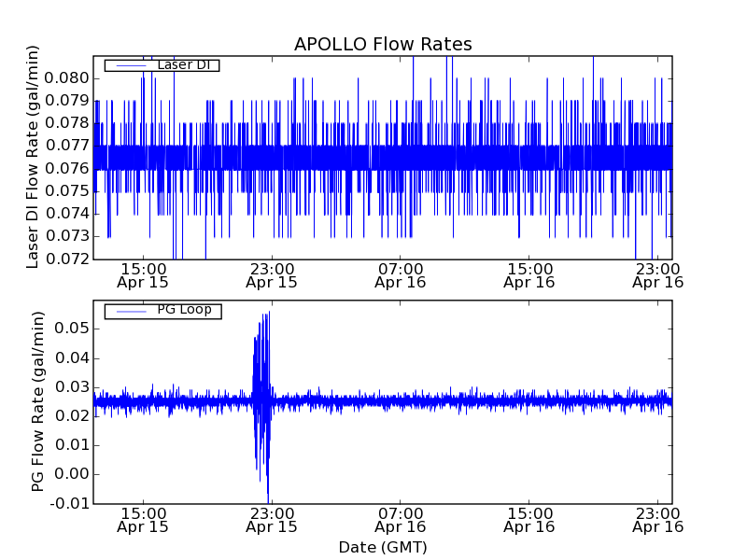
Task: Select 07:00 Apr 16 tick under top plot
Action: pos(401,274)
